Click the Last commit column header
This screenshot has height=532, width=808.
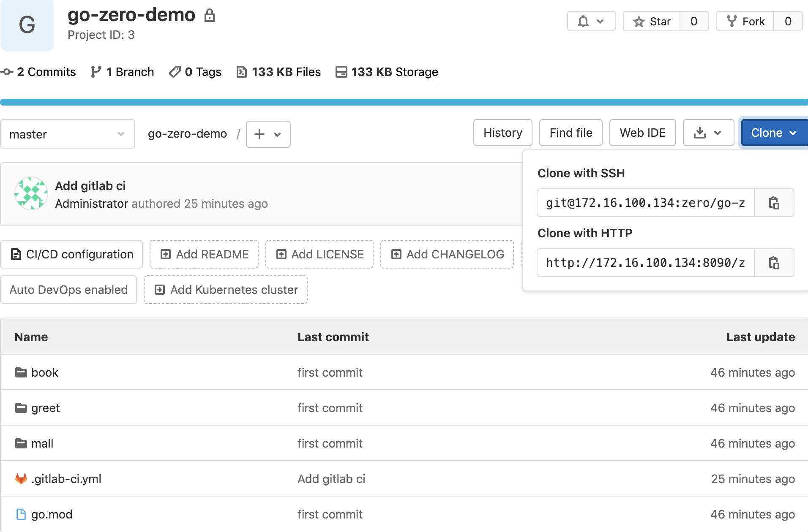point(333,337)
